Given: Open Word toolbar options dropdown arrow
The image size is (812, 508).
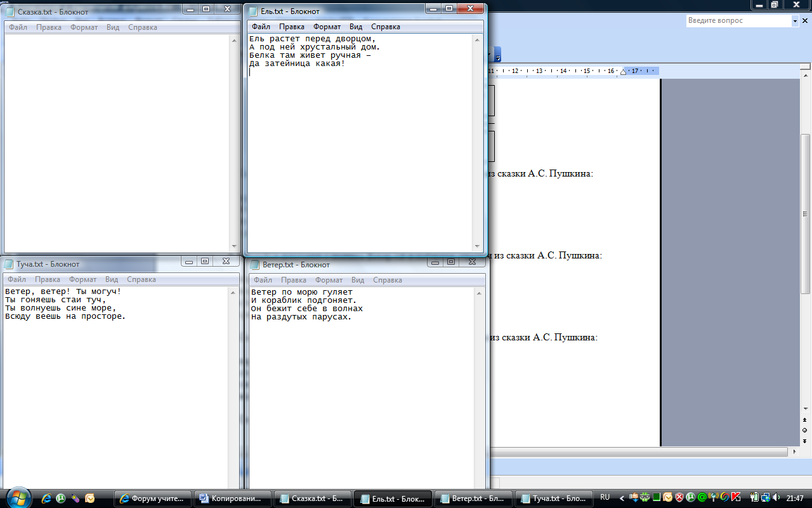Looking at the screenshot, I should point(498,55).
